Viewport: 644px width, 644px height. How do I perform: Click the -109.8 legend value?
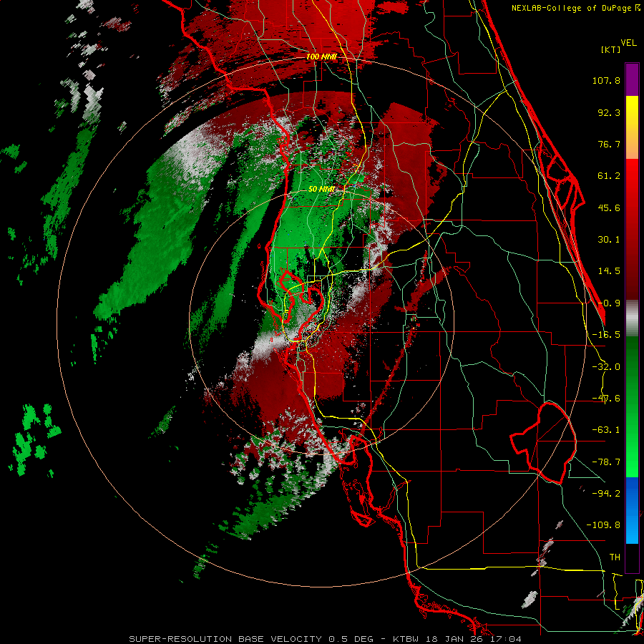point(603,525)
